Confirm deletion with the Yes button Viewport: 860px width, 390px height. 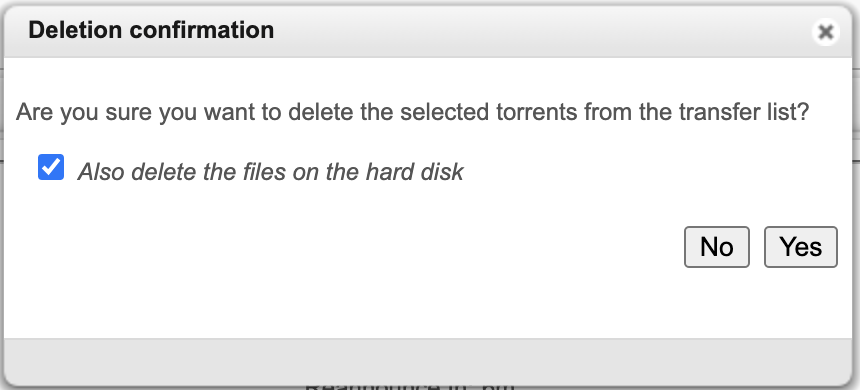tap(801, 247)
